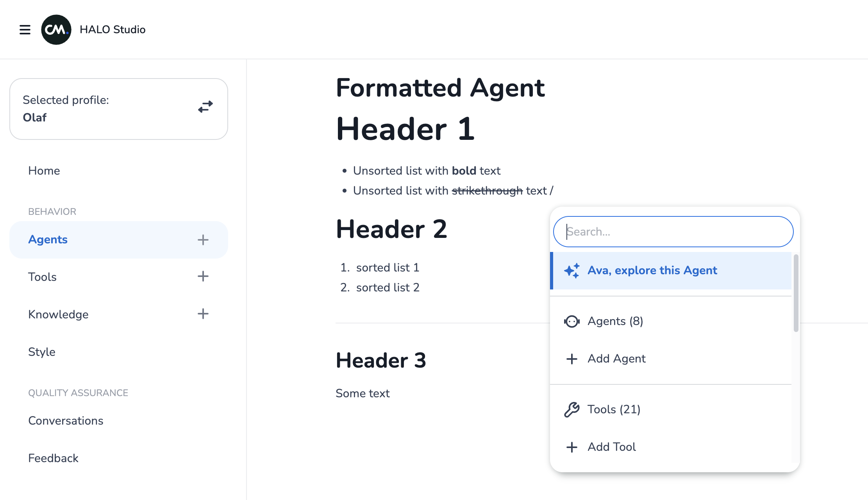Open the Style sidebar page
Screen dimensions: 868x500
(x=42, y=352)
